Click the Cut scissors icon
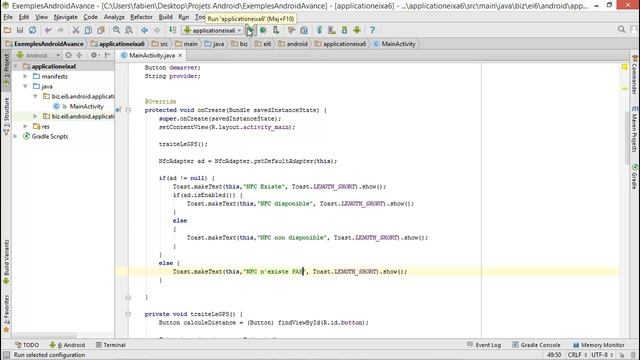640x360 pixels. pos(76,30)
